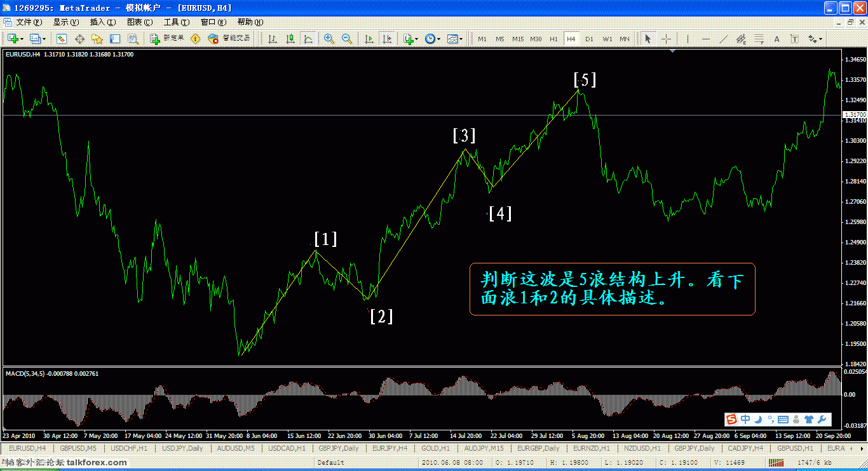Draw a vertical line
This screenshot has width=868, height=471.
click(688, 39)
